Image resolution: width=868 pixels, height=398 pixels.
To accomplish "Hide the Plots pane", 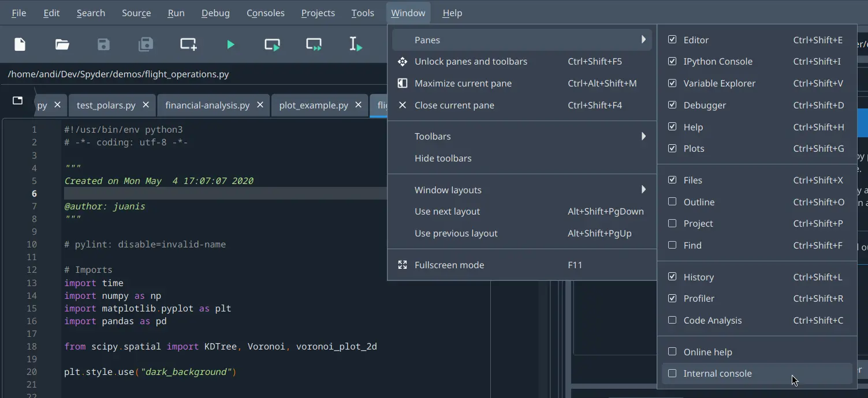I will coord(672,149).
